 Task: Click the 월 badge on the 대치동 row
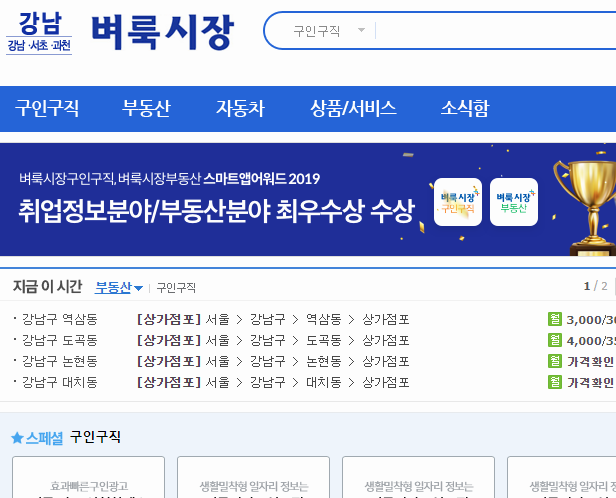click(x=555, y=382)
